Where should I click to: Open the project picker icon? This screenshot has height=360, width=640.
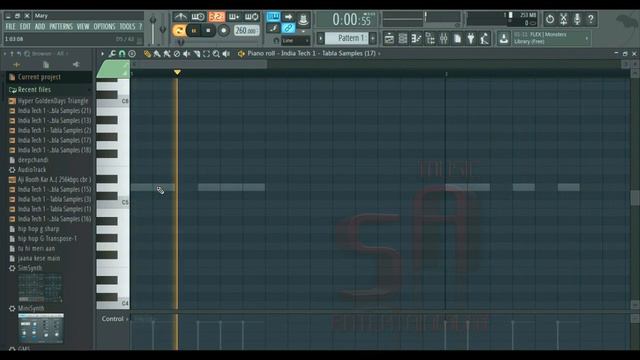pos(458,39)
